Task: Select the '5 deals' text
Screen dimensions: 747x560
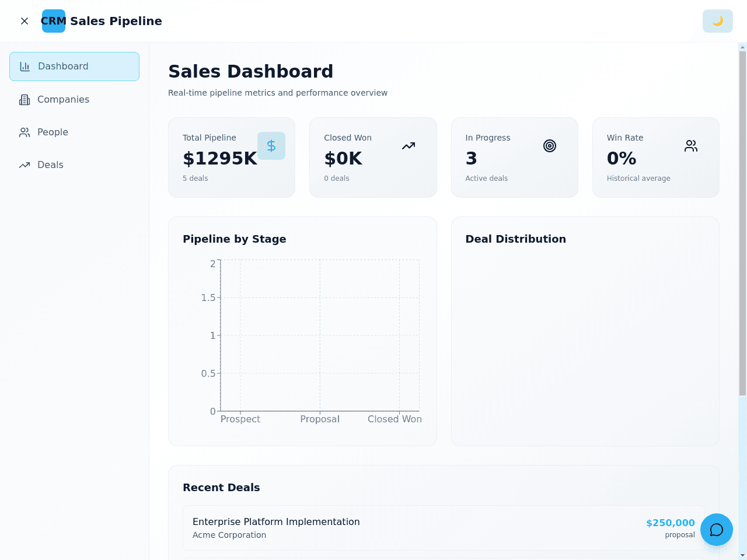Action: click(196, 178)
